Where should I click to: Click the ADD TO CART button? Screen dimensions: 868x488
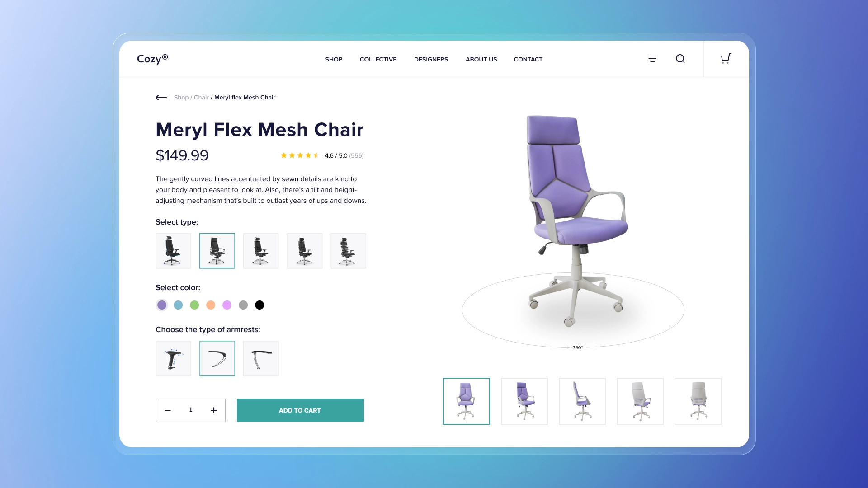[x=300, y=410]
